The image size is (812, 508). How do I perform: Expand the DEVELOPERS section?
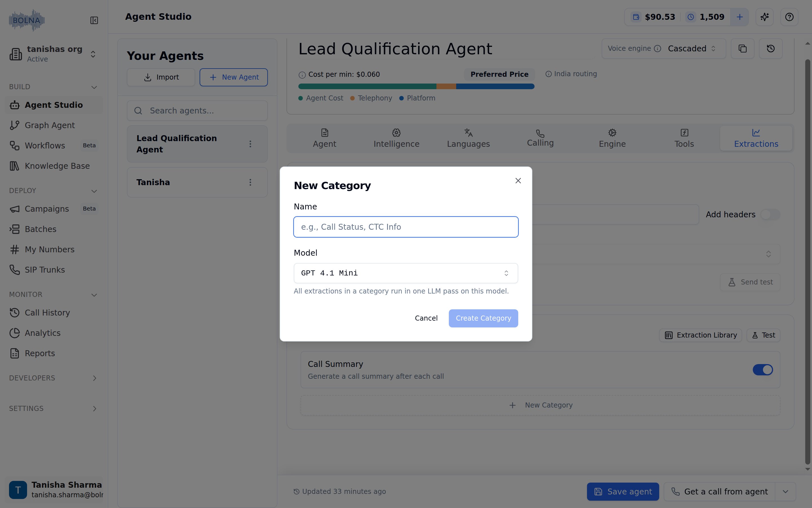[x=54, y=378]
